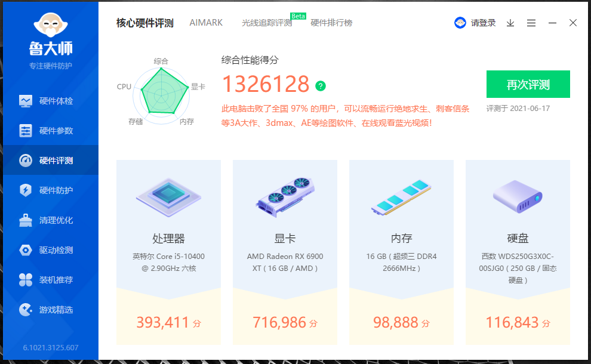Select 硬件评测 gauge icon in sidebar
Image resolution: width=591 pixels, height=364 pixels.
25,161
